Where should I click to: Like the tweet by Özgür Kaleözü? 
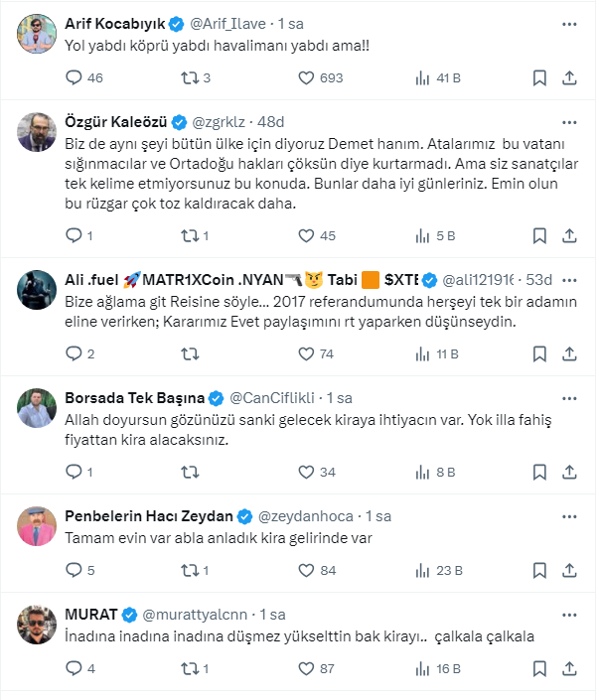coord(306,236)
